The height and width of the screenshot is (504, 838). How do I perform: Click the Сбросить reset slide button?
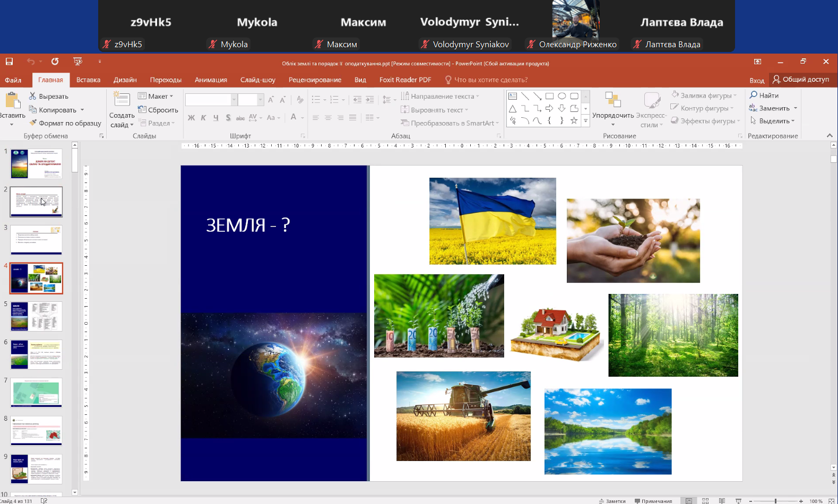pyautogui.click(x=158, y=110)
